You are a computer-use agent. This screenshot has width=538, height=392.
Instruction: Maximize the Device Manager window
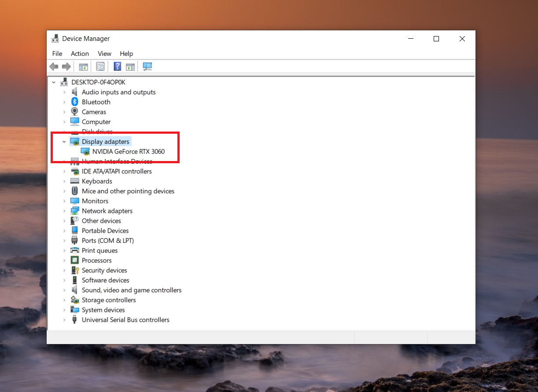(436, 39)
